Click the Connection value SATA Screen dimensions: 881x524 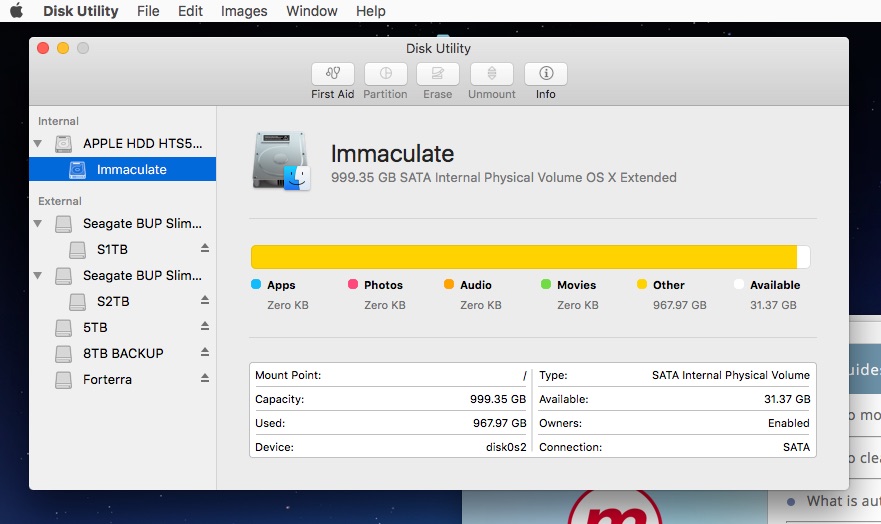coord(796,447)
